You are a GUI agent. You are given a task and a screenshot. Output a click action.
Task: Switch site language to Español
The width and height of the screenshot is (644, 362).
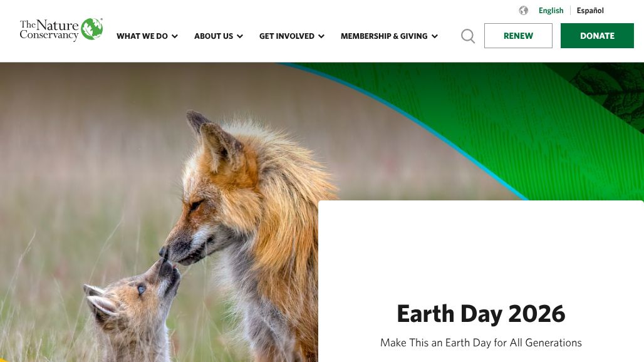tap(589, 11)
